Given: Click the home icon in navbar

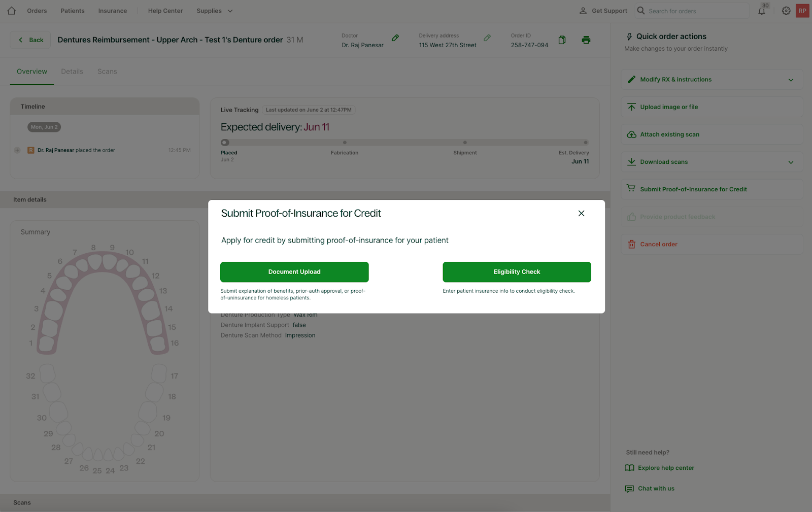Looking at the screenshot, I should (x=12, y=11).
